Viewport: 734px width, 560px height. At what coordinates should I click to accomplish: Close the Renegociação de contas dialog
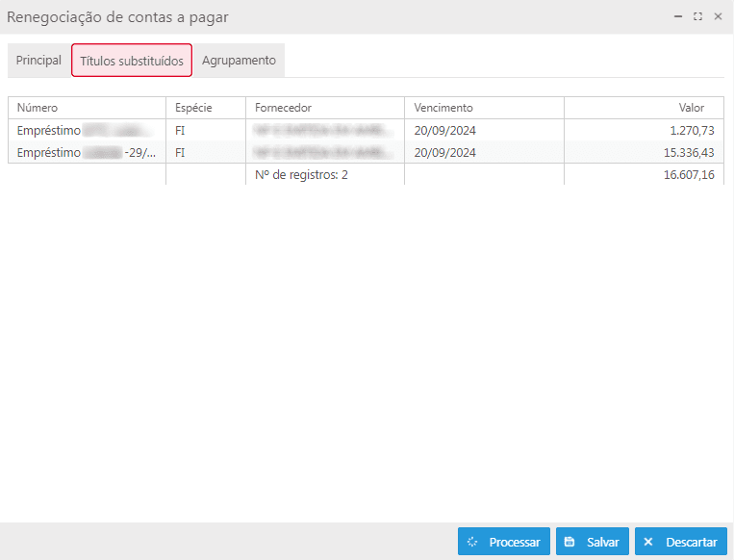[718, 16]
